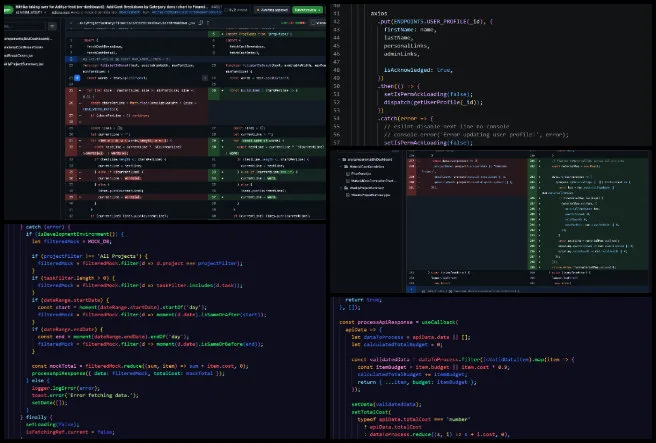The height and width of the screenshot is (443, 656).
Task: Open the fourth file ending ProjectSummary.jsx
Action: click(x=23, y=64)
